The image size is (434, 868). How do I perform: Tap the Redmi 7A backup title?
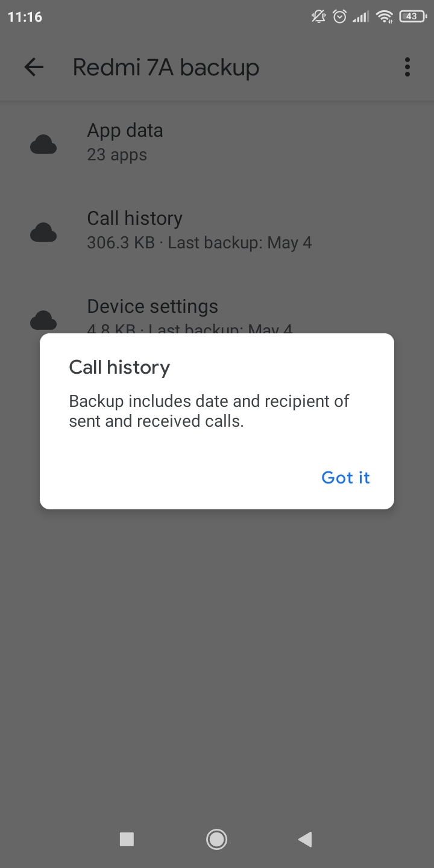(166, 68)
